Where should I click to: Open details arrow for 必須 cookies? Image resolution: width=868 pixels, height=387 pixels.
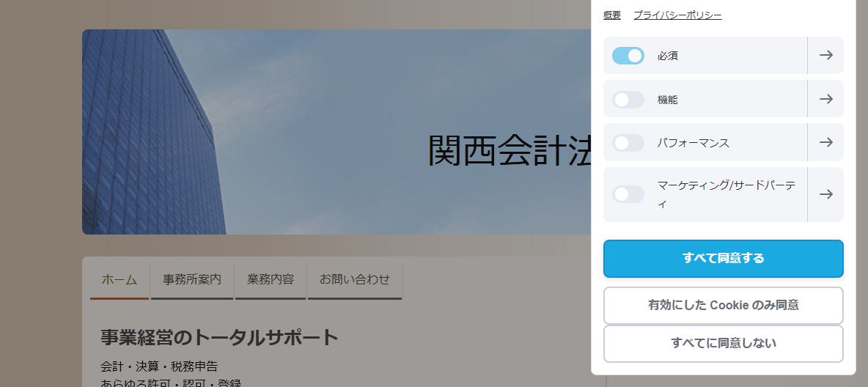click(x=825, y=56)
